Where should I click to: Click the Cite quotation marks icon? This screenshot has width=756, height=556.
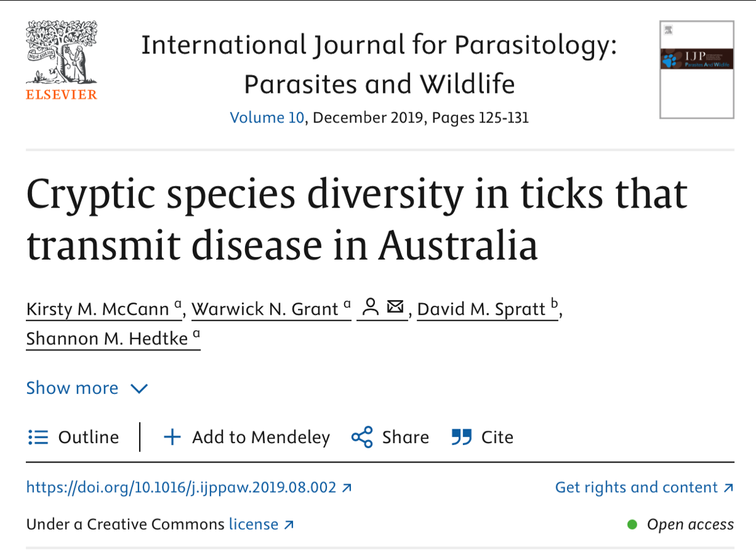point(462,437)
